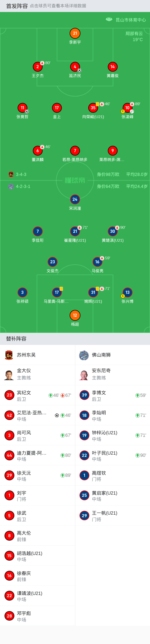View coach 金大仪's portrait photo
This screenshot has height=644, width=150.
(x=9, y=375)
